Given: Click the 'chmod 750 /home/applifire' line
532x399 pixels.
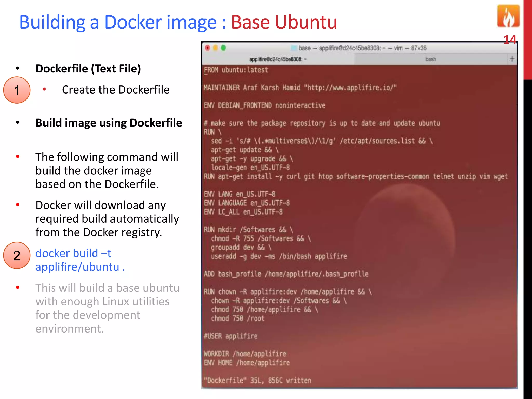Looking at the screenshot, I should click(x=264, y=310).
